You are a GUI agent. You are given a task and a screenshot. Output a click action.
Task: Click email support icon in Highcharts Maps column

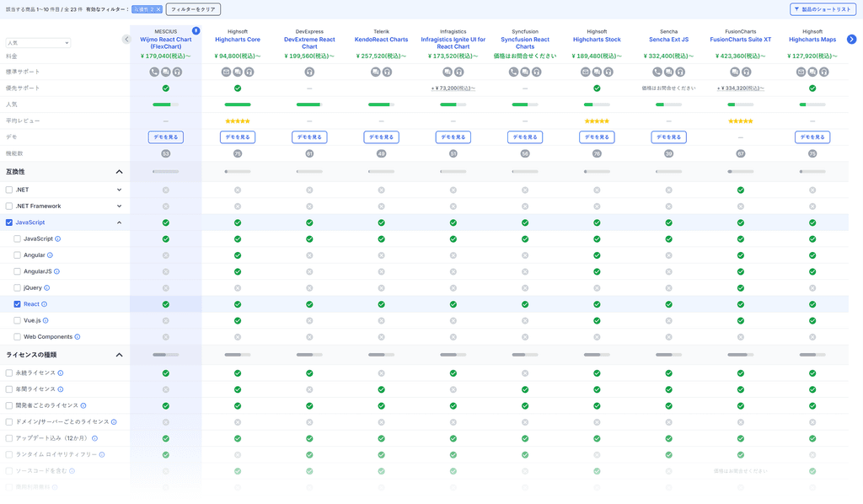[x=801, y=72]
